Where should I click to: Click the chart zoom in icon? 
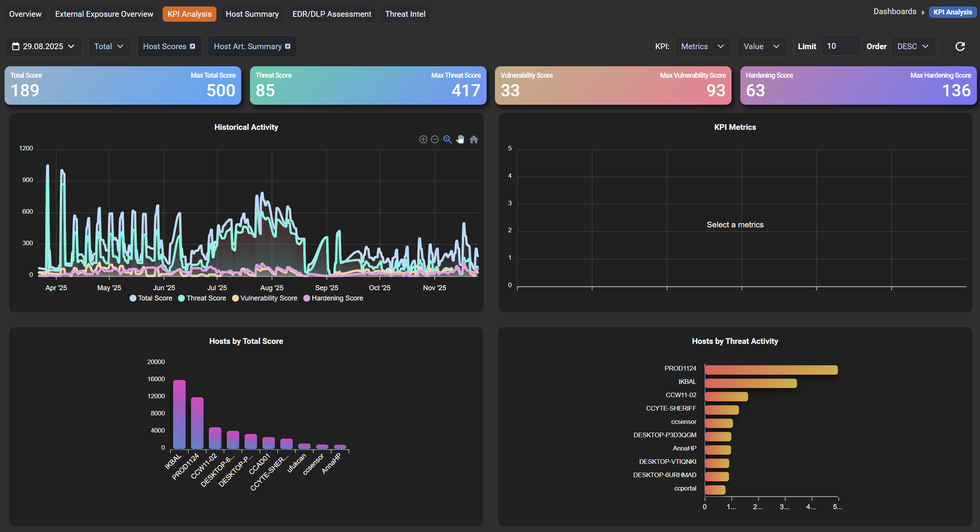tap(423, 139)
